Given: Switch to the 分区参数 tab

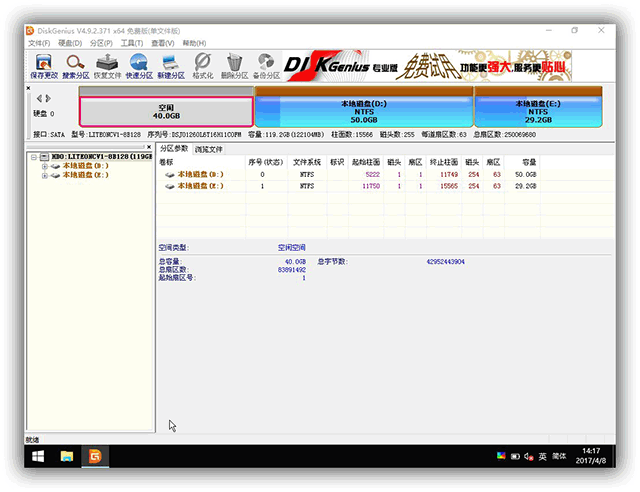Looking at the screenshot, I should (x=174, y=148).
